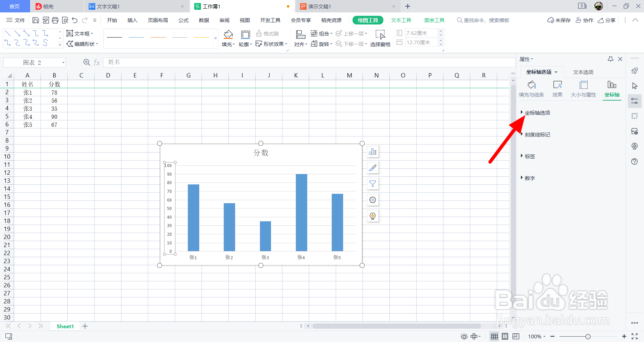Expand 刻度线标记 section
The width and height of the screenshot is (644, 342).
(535, 134)
